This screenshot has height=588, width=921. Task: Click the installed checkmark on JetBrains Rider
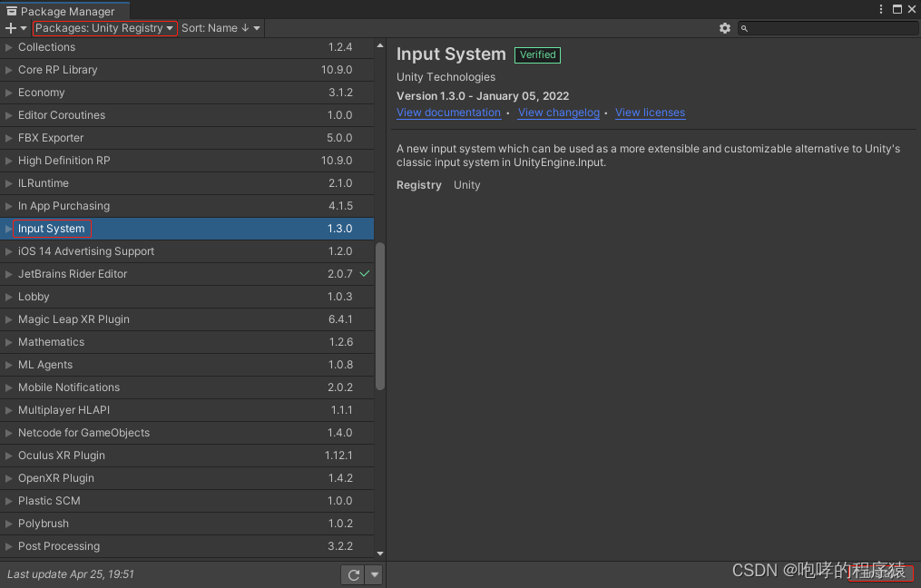coord(365,274)
